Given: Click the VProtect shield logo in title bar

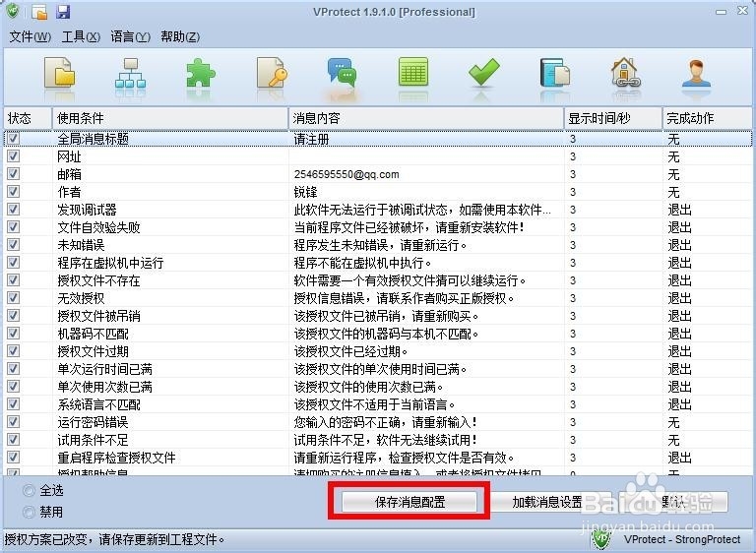Looking at the screenshot, I should [x=13, y=12].
